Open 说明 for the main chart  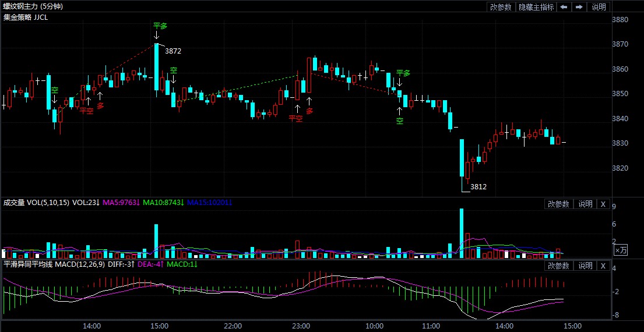tap(599, 7)
